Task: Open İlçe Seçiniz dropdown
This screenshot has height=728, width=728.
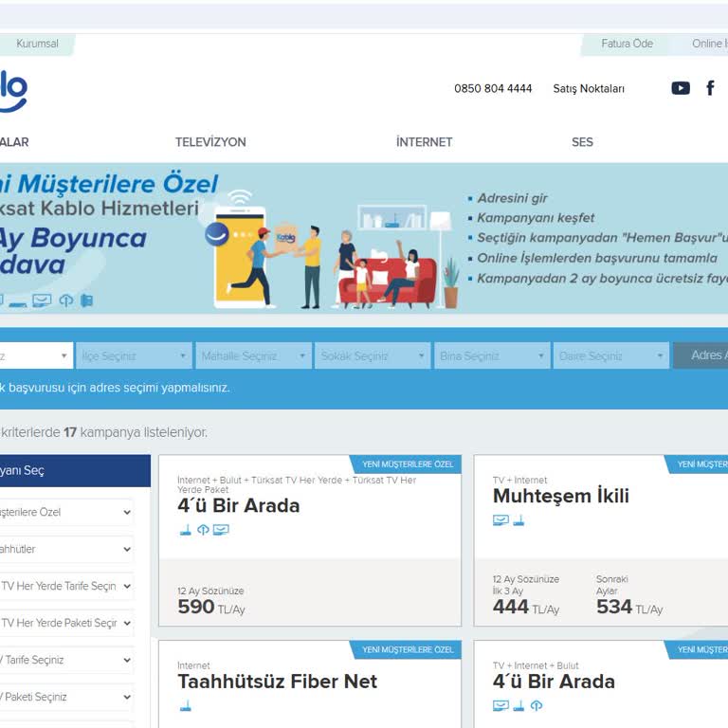Action: tap(134, 356)
